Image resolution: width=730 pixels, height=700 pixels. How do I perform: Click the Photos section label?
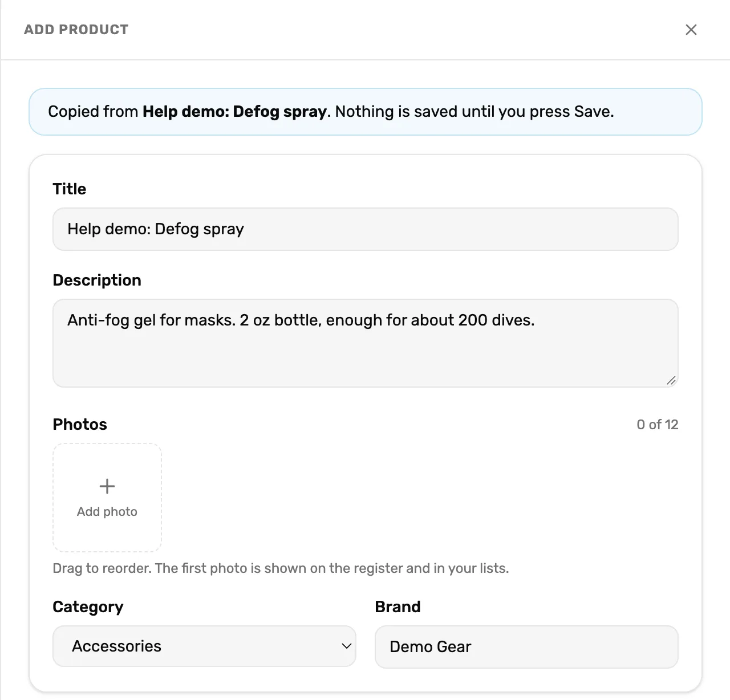[80, 425]
